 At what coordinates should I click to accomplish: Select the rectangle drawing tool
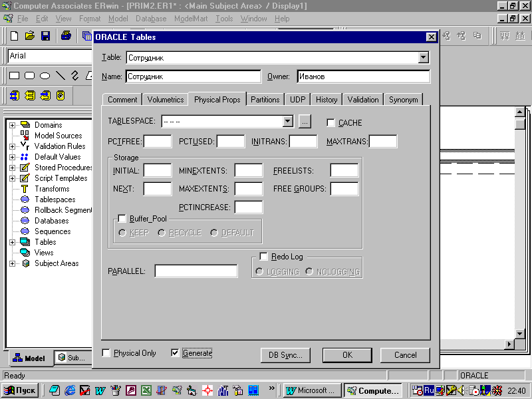(x=14, y=75)
